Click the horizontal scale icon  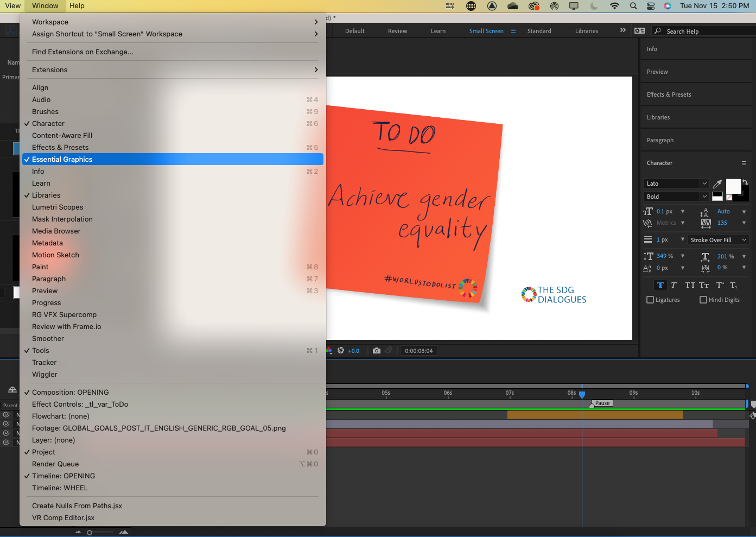705,256
